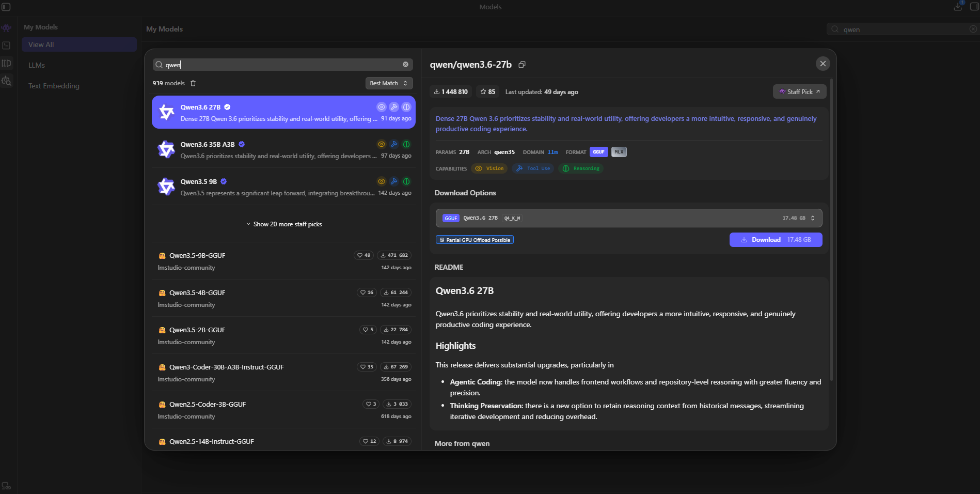Viewport: 980px width, 494px height.
Task: Select the Qwen2.5-Coder-3B-GGUF result
Action: (x=283, y=410)
